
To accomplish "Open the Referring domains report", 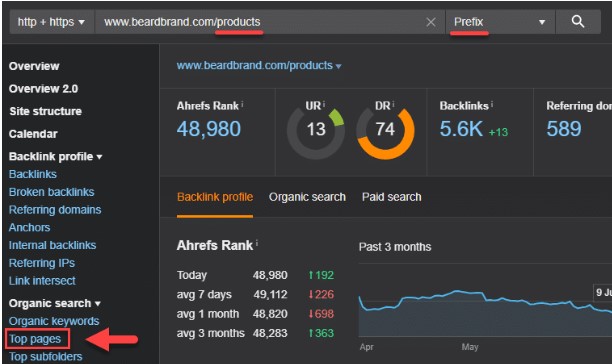I will pos(55,210).
